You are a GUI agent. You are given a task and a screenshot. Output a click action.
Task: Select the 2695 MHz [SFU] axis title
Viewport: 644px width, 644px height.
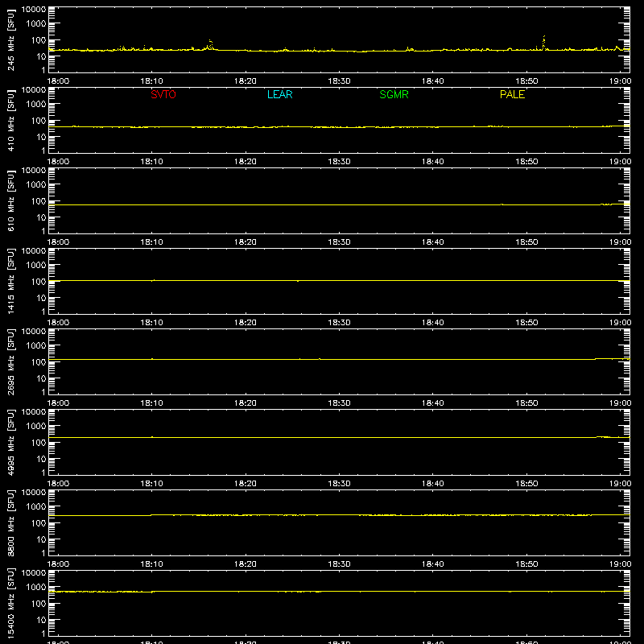[10, 361]
